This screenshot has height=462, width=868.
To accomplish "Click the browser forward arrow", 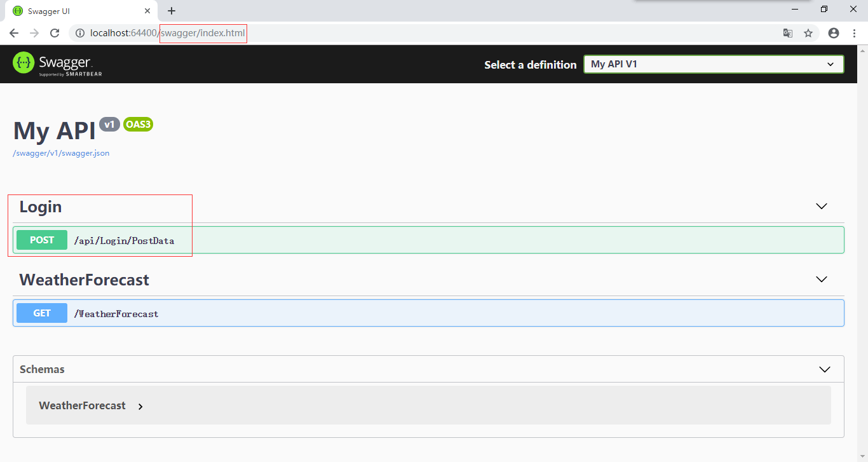I will (x=34, y=33).
